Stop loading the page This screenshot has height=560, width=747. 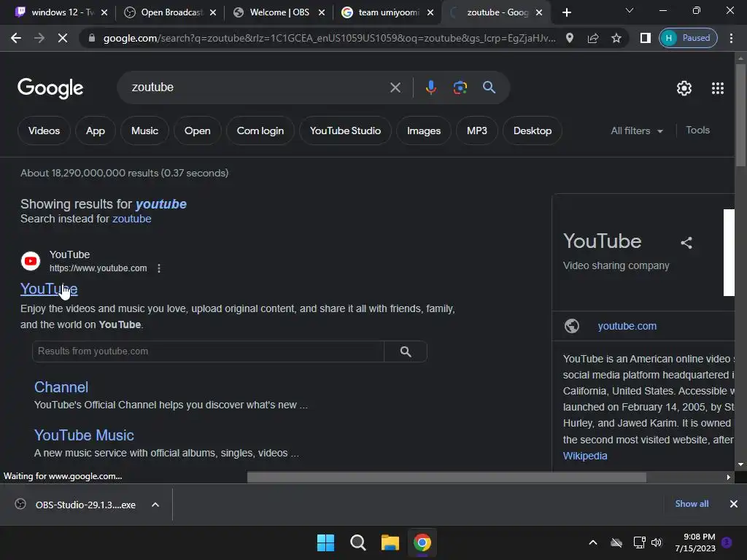[63, 38]
